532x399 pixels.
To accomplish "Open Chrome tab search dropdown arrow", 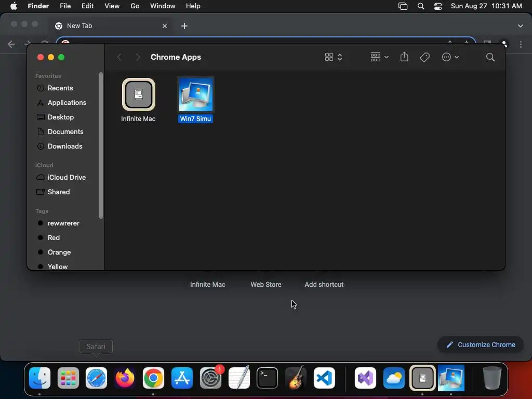I will tap(521, 26).
